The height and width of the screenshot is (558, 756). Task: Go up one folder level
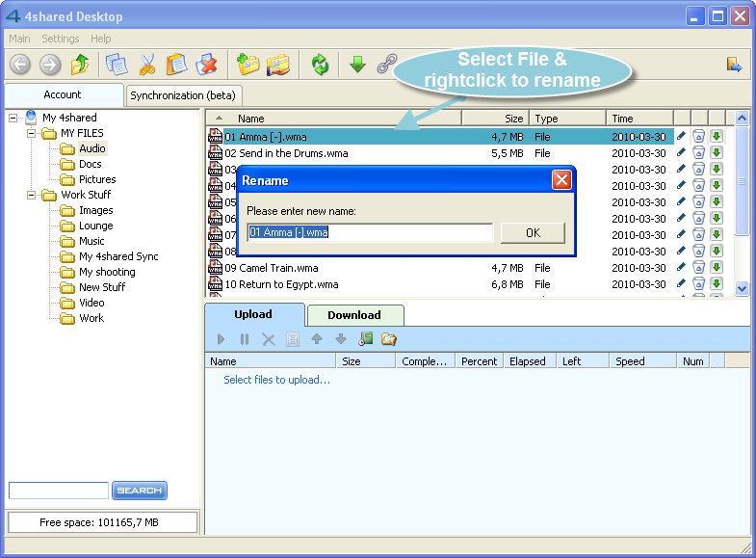80,65
